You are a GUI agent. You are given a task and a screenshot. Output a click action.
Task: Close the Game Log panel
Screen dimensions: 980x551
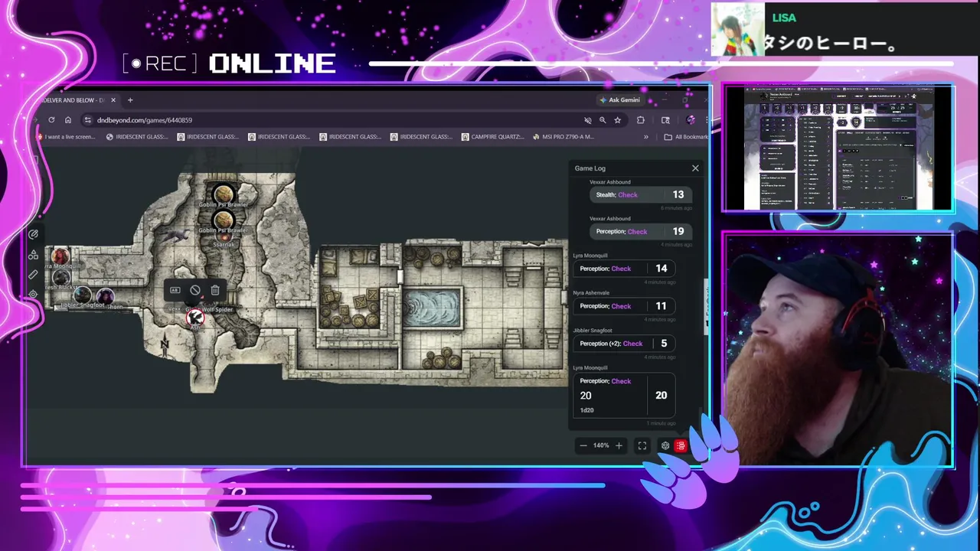[695, 168]
